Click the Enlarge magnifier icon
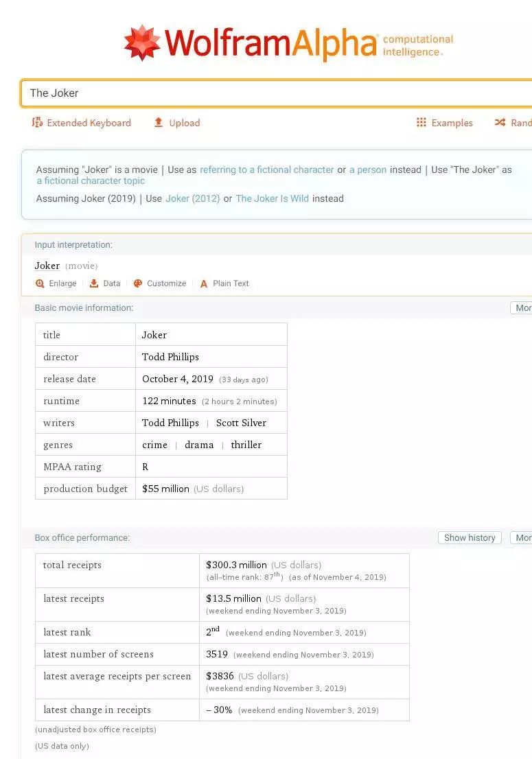The image size is (532, 759). 41,283
